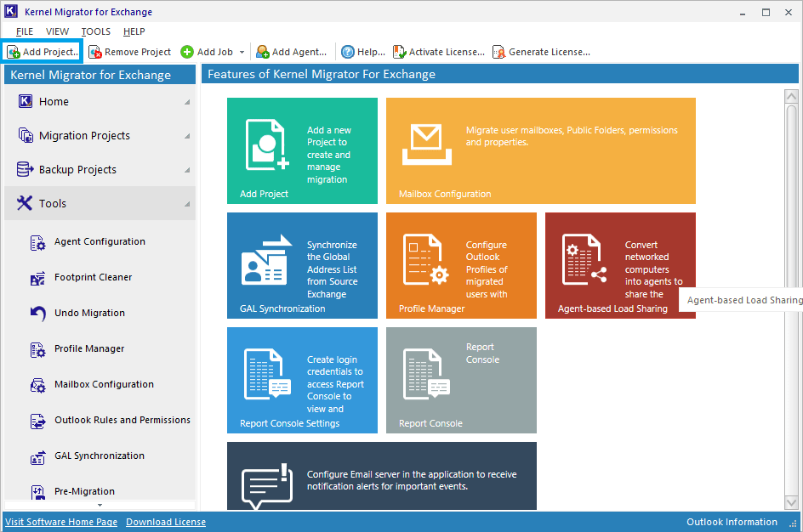This screenshot has width=803, height=532.
Task: Click the Agent Configuration icon in sidebar
Action: [x=37, y=242]
